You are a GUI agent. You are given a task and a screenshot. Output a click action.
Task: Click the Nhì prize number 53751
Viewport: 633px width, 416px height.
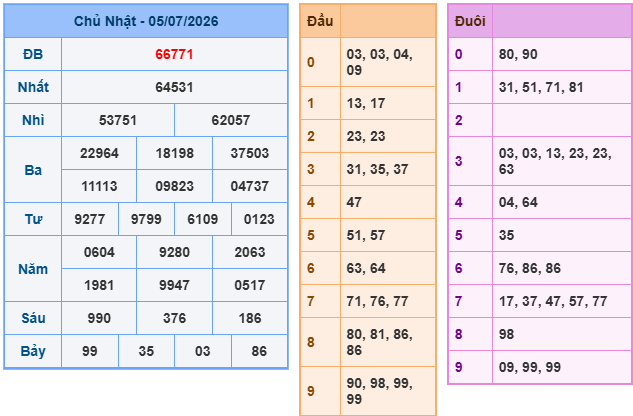[118, 120]
